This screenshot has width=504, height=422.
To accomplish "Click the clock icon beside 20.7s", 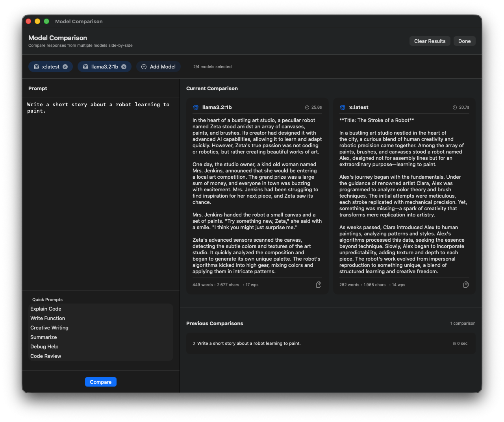I will point(455,107).
